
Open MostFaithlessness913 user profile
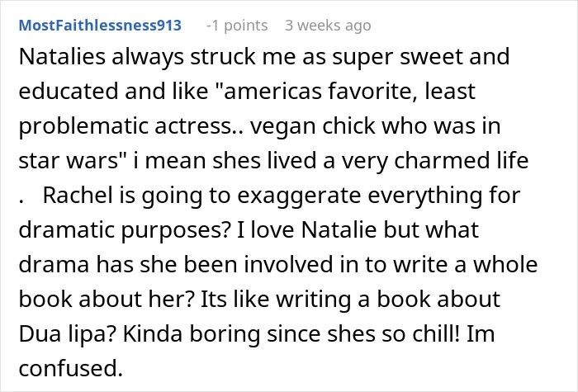click(100, 26)
